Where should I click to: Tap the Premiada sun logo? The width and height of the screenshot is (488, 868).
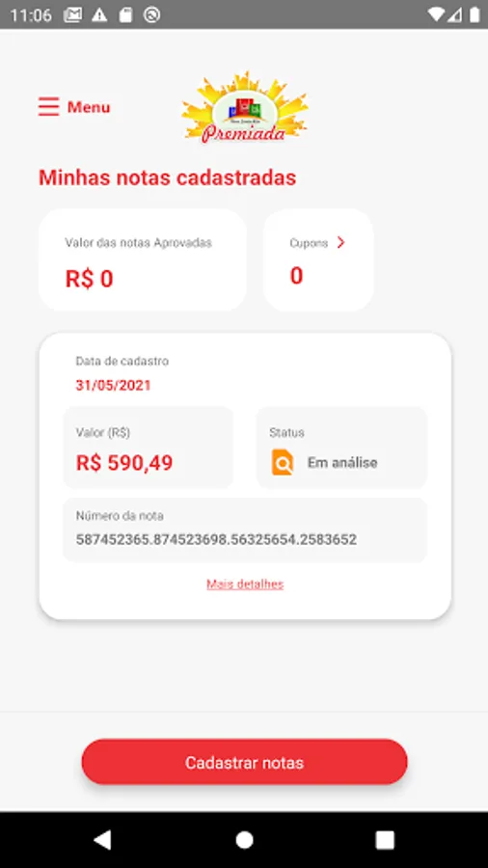(x=245, y=108)
